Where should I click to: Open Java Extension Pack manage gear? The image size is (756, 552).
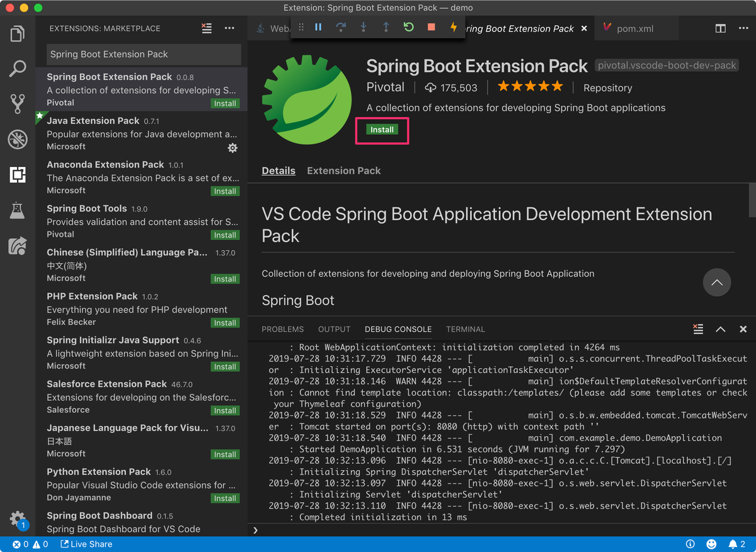coord(232,147)
